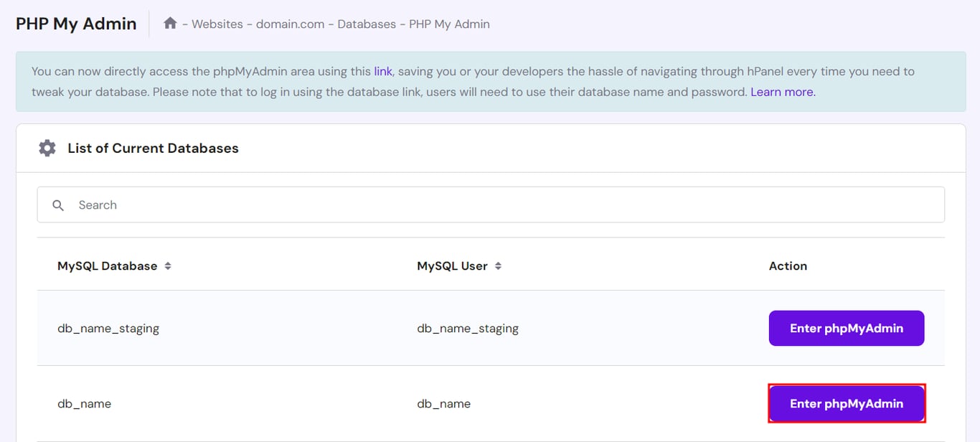Select the sort arrows next to MySQL User

(x=500, y=265)
